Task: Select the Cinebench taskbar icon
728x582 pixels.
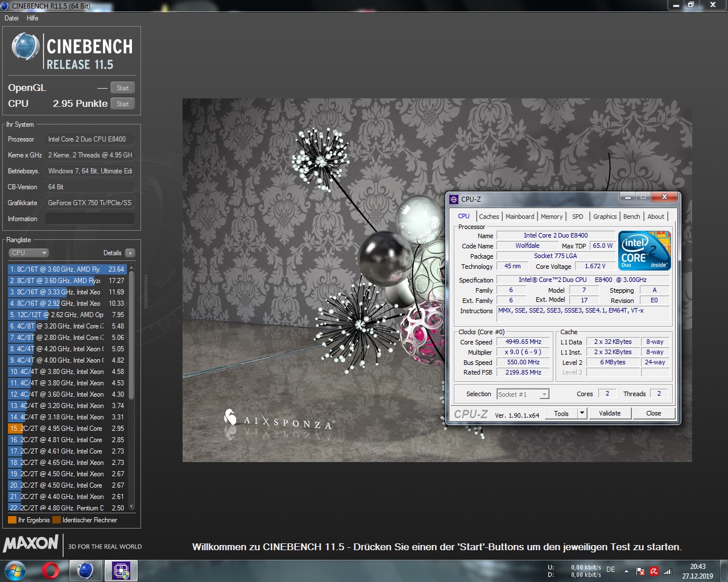Action: (x=86, y=571)
